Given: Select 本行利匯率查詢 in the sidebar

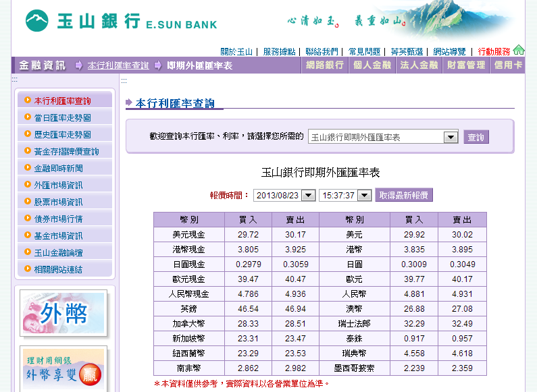Looking at the screenshot, I should click(65, 101).
